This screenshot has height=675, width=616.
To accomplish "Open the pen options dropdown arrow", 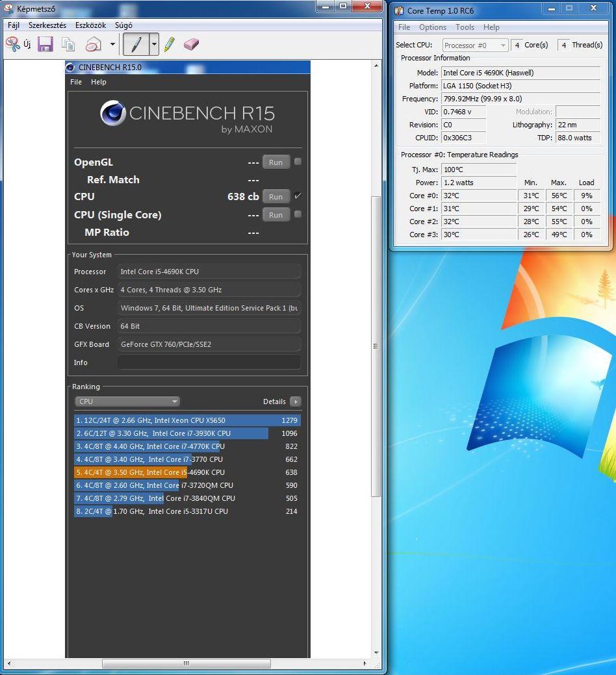I will click(x=154, y=44).
